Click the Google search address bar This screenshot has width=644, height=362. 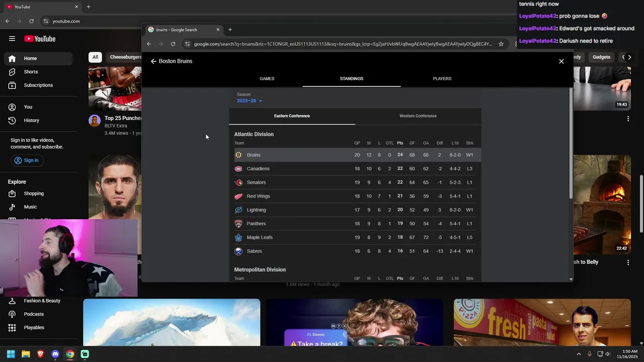pos(343,44)
